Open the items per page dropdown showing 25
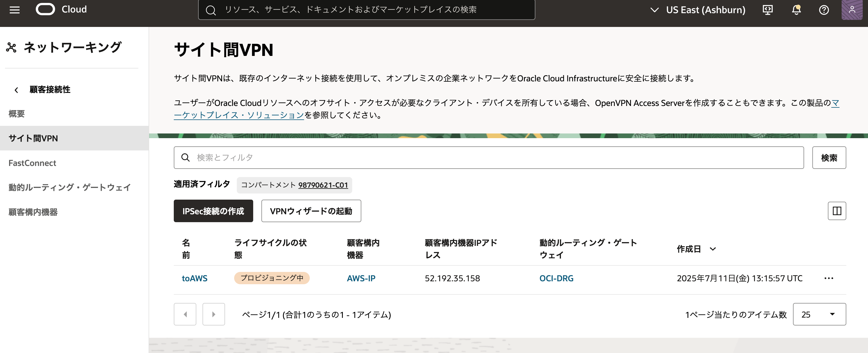This screenshot has width=868, height=353. (819, 314)
